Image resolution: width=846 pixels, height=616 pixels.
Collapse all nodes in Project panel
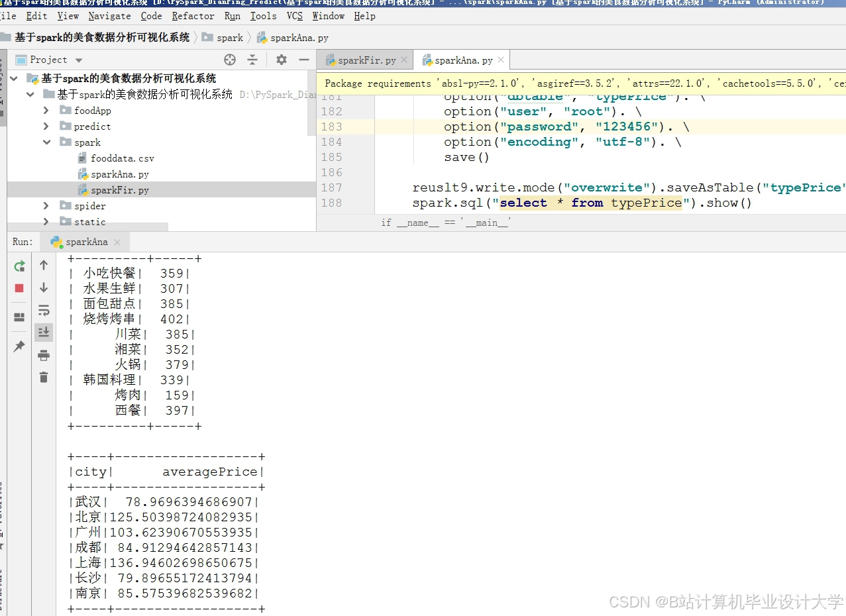tap(253, 59)
